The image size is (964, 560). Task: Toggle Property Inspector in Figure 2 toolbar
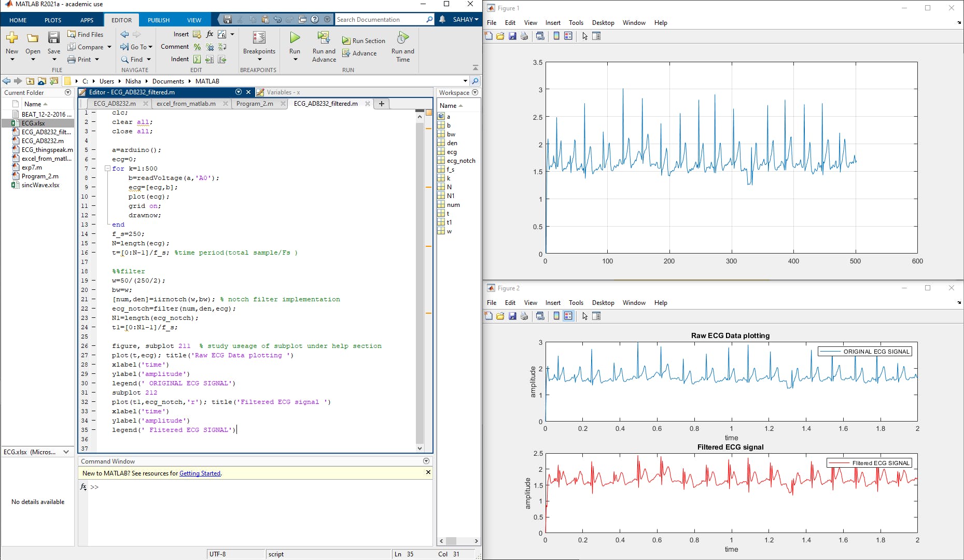click(596, 316)
